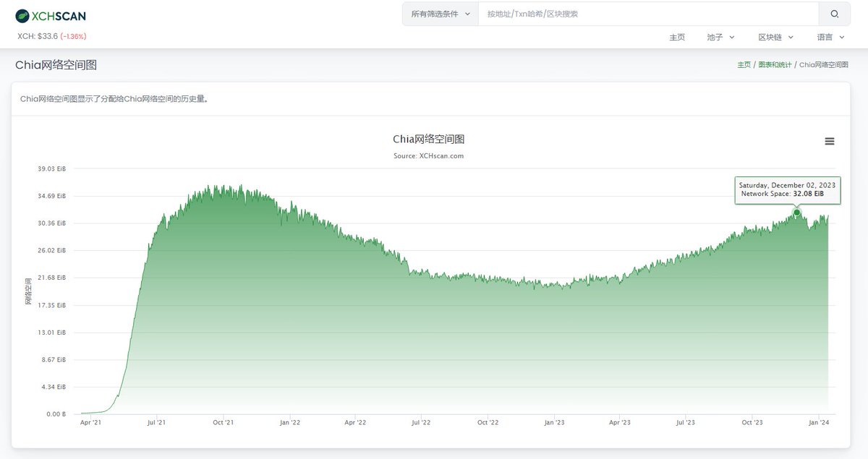
Task: Click the Apr '21 axis label
Action: (90, 423)
